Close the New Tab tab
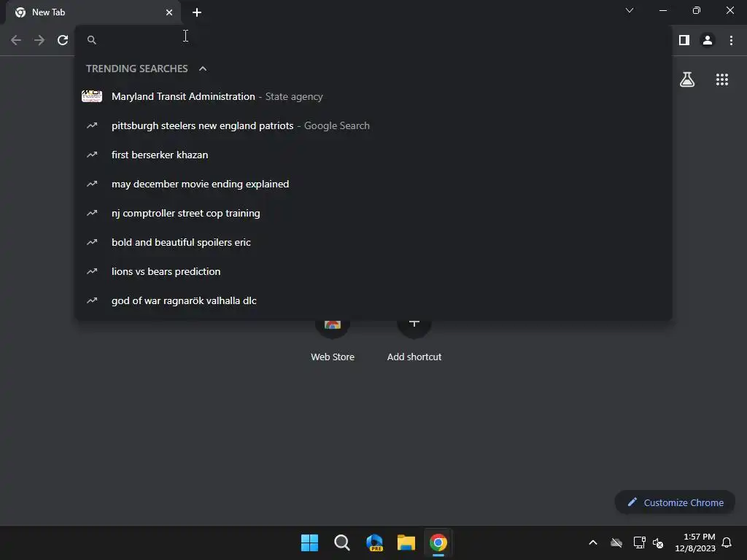 [169, 12]
